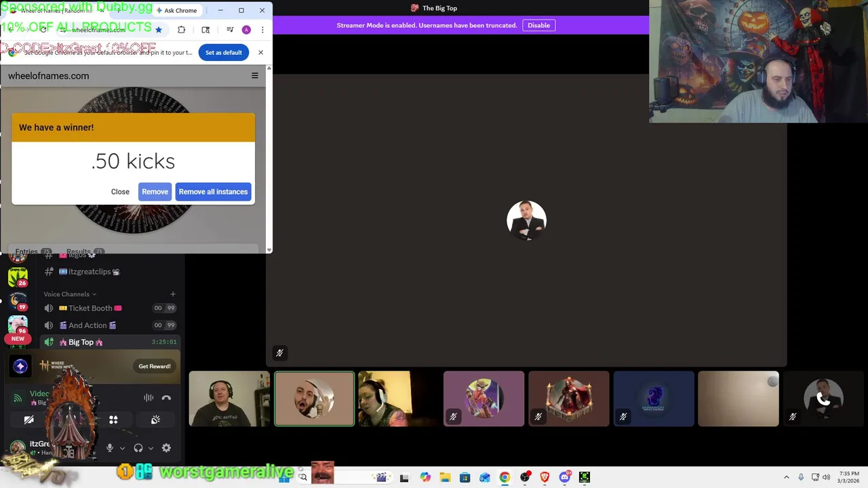Open Copilot from the taskbar

coord(425,477)
